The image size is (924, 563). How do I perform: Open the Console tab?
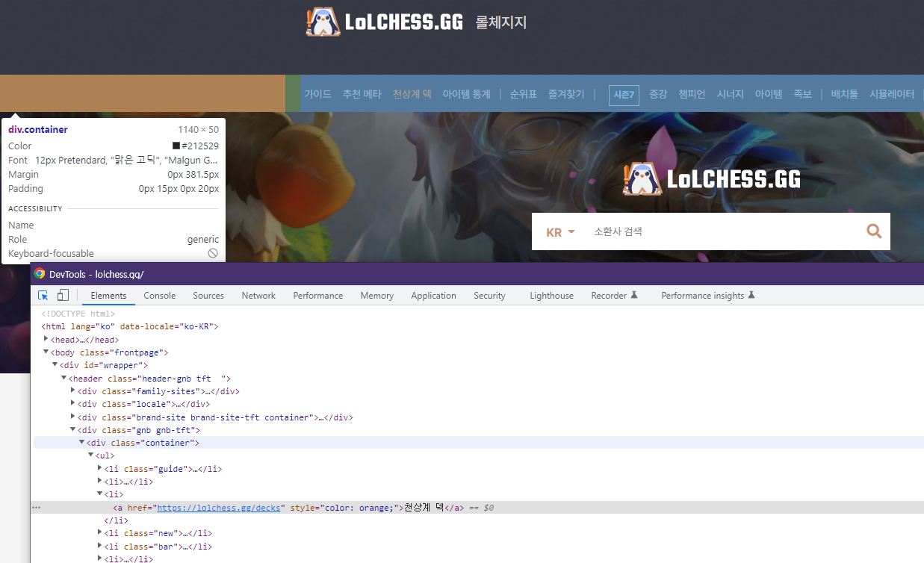click(x=160, y=296)
